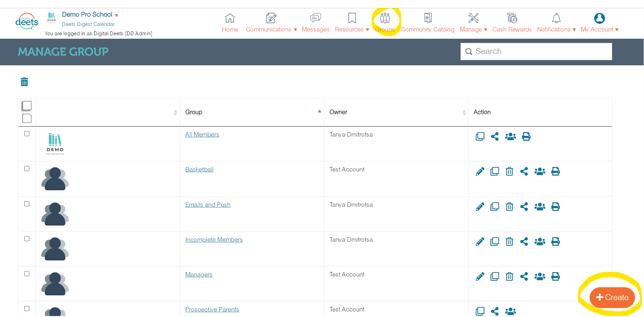Open the Emails and Push group link
The width and height of the screenshot is (644, 317).
pos(208,205)
